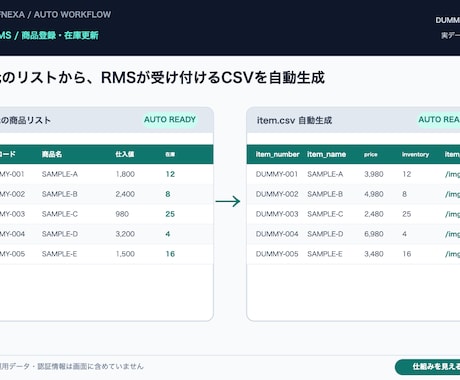Click inventory value '16' in item.csv table
The image size is (460, 380).
click(x=406, y=254)
